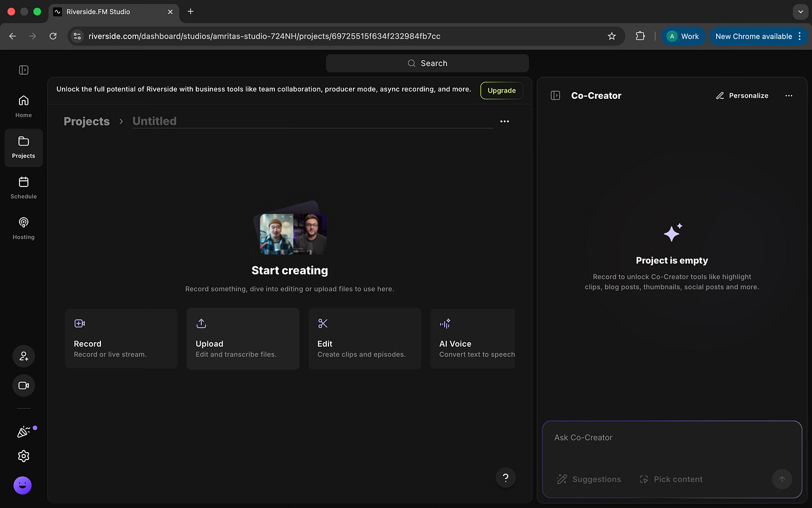The height and width of the screenshot is (508, 812).
Task: Click the browser back arrow
Action: coord(12,36)
